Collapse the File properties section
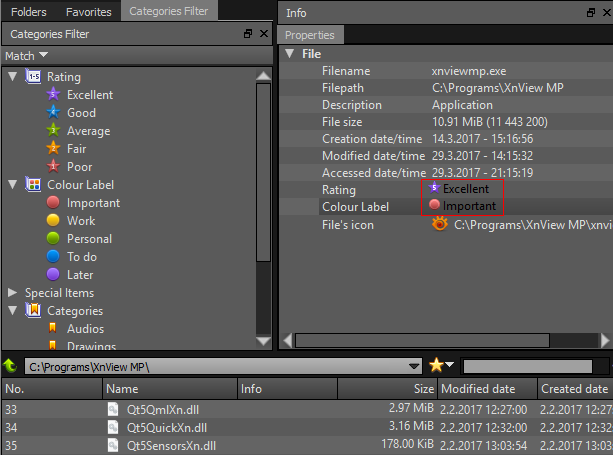613x455 pixels. tap(290, 54)
